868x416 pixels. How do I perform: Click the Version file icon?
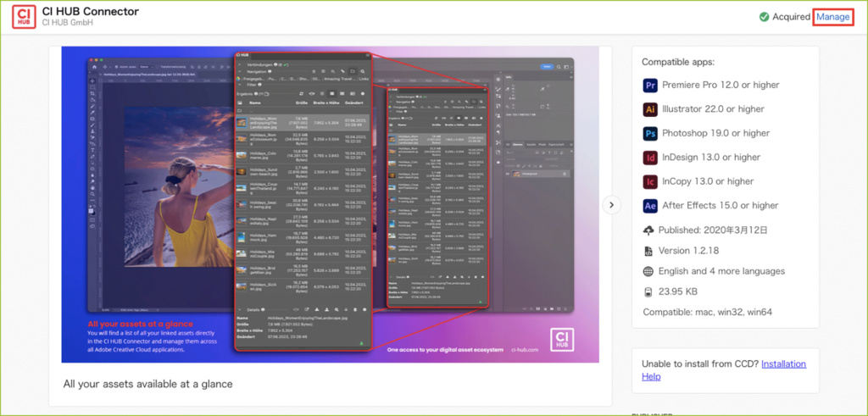pyautogui.click(x=648, y=251)
